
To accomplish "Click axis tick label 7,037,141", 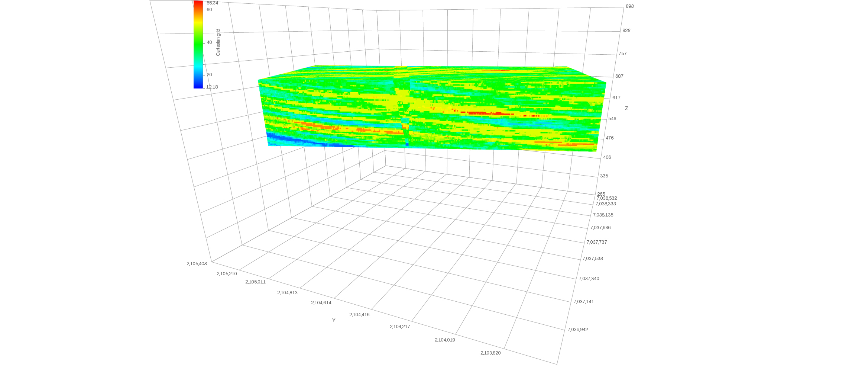I will 584,302.
